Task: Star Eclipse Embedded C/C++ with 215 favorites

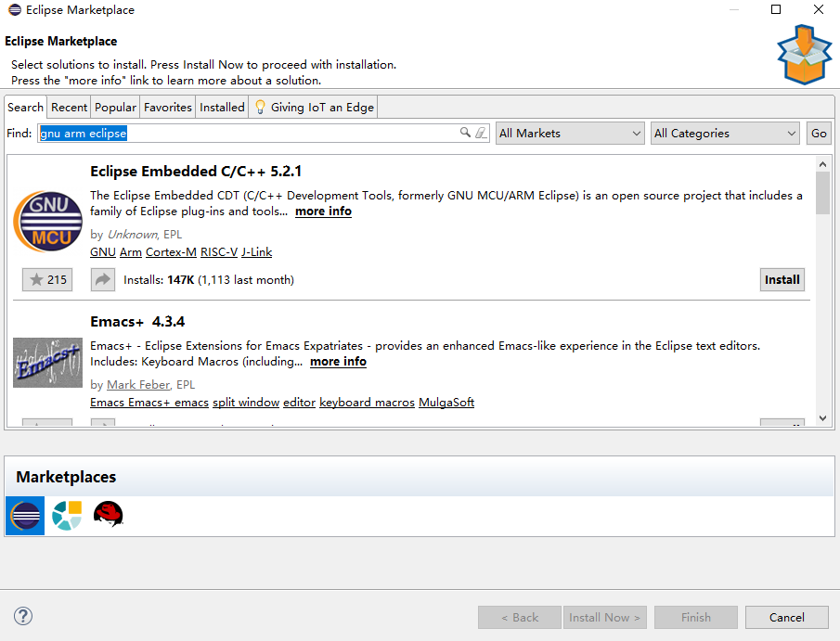Action: point(47,279)
